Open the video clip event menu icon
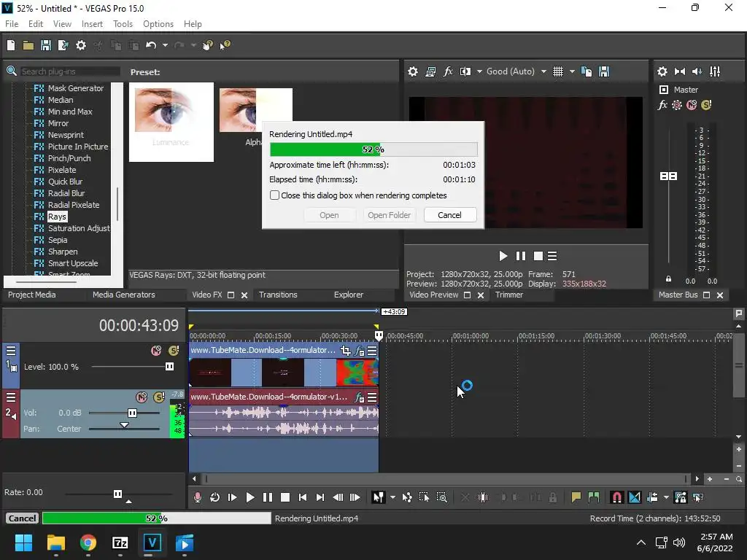The width and height of the screenshot is (747, 560). (372, 351)
